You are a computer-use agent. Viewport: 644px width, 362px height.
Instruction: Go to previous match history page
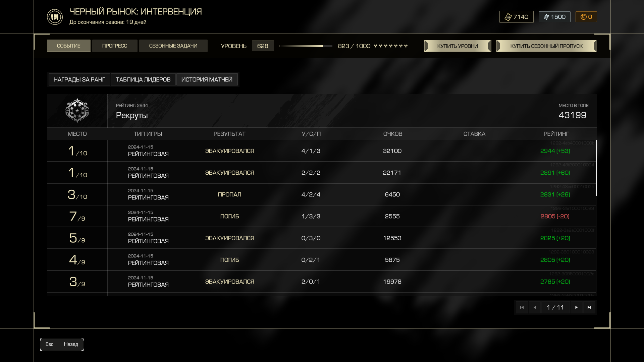tap(535, 307)
